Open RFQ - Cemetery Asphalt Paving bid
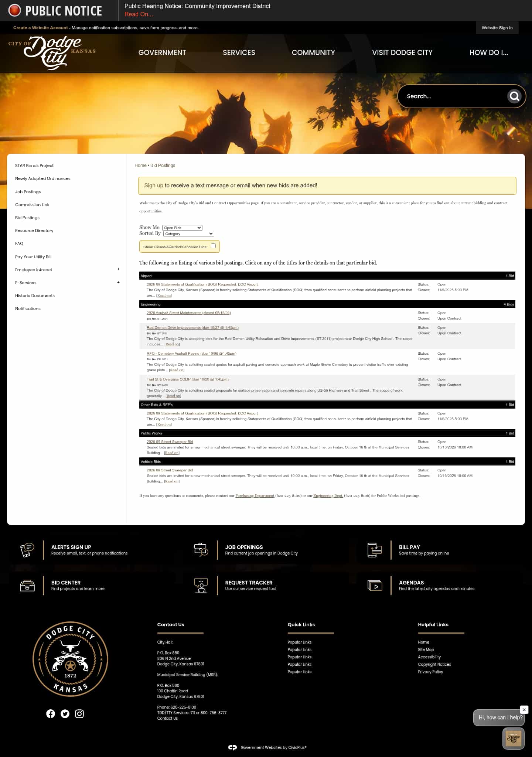 pyautogui.click(x=191, y=354)
